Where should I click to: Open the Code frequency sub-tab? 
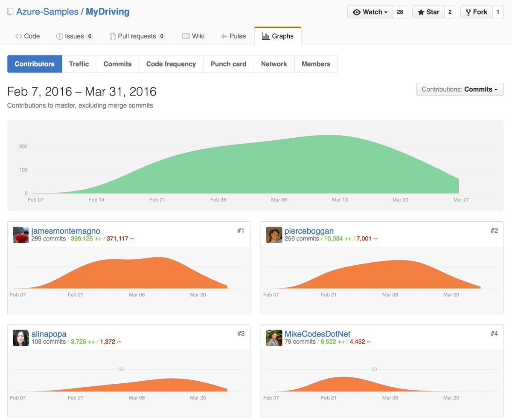coord(171,64)
